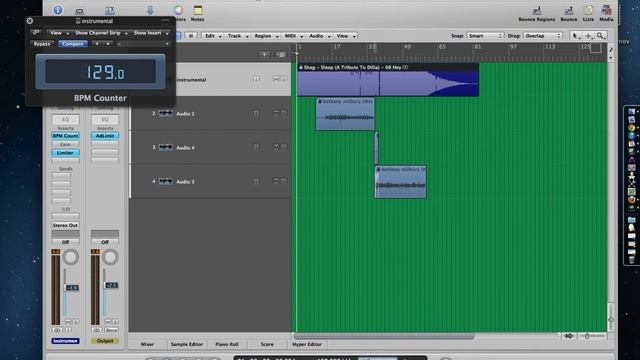
Task: Open the Track menu
Action: [237, 36]
